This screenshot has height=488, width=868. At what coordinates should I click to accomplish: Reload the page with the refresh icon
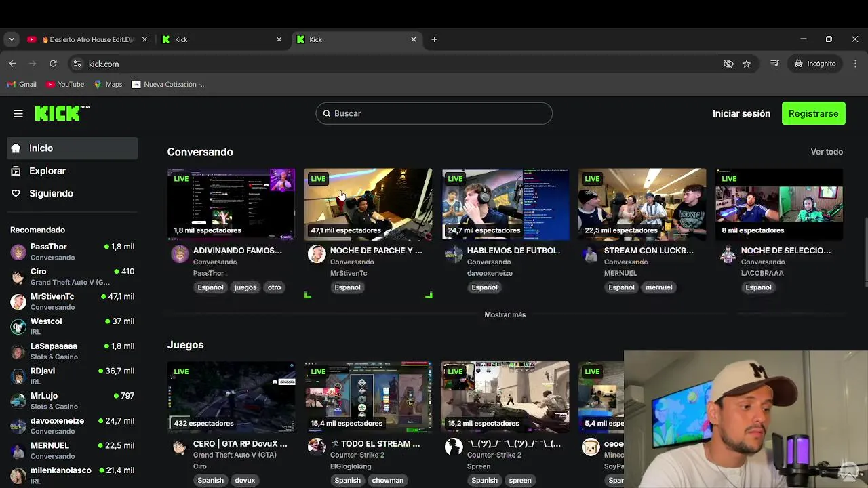pyautogui.click(x=53, y=64)
